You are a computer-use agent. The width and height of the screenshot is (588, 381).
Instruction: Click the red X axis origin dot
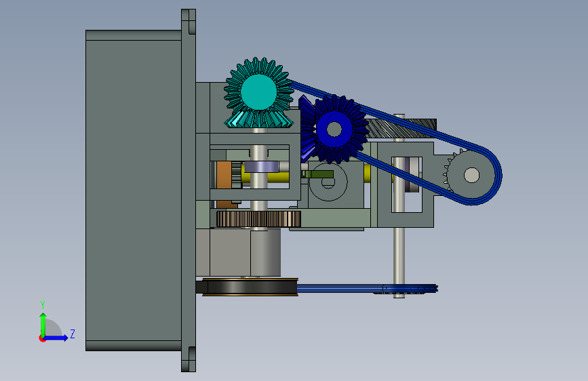(x=42, y=338)
